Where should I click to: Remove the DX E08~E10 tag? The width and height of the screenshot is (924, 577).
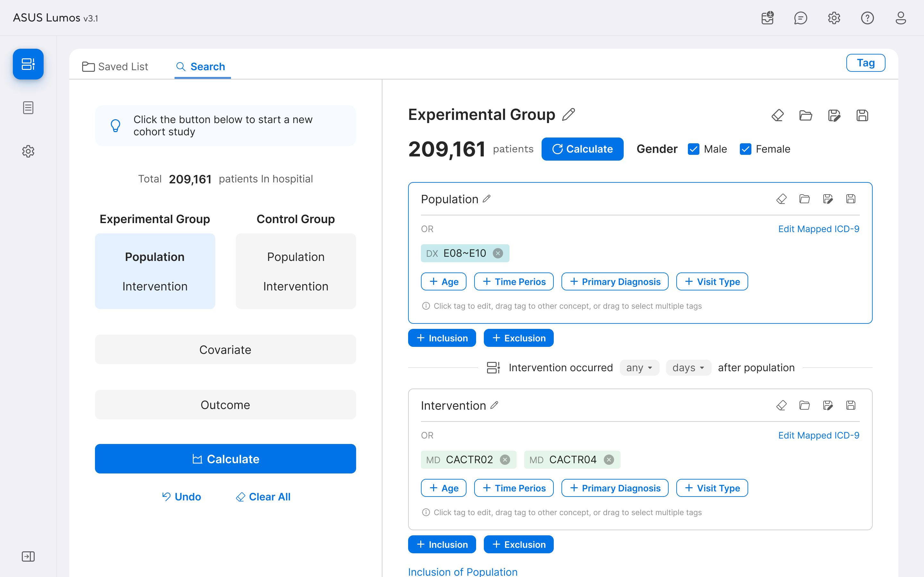click(498, 253)
